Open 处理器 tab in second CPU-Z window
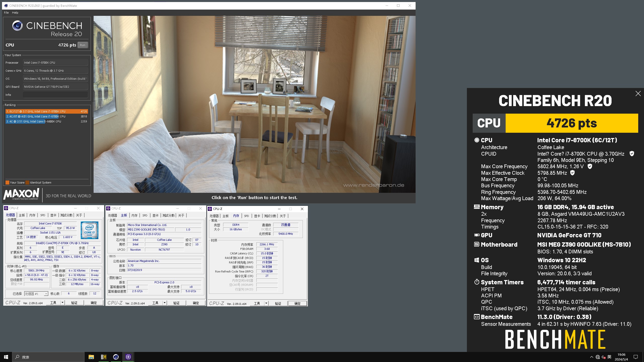 112,215
